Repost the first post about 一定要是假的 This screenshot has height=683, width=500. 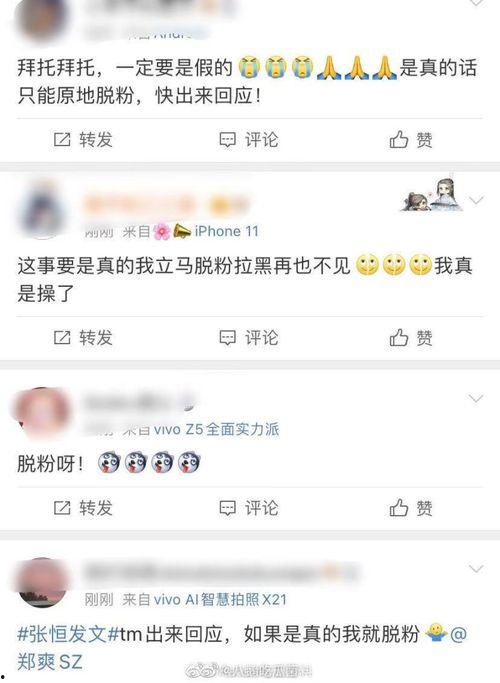[x=83, y=140]
